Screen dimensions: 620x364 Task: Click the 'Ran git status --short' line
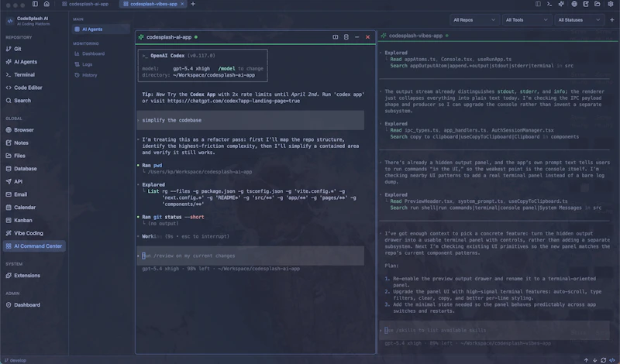[173, 217]
